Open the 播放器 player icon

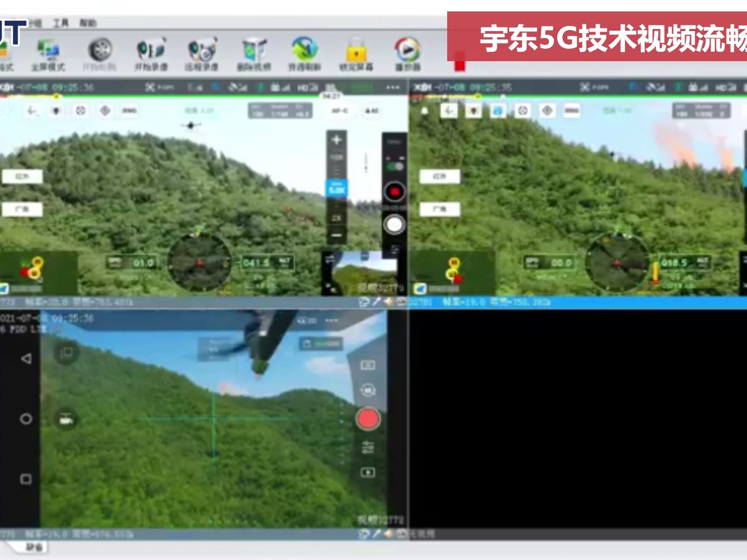(407, 49)
